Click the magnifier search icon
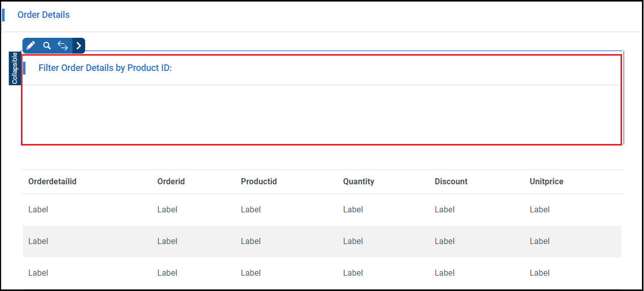Viewport: 644px width, 291px height. tap(47, 45)
